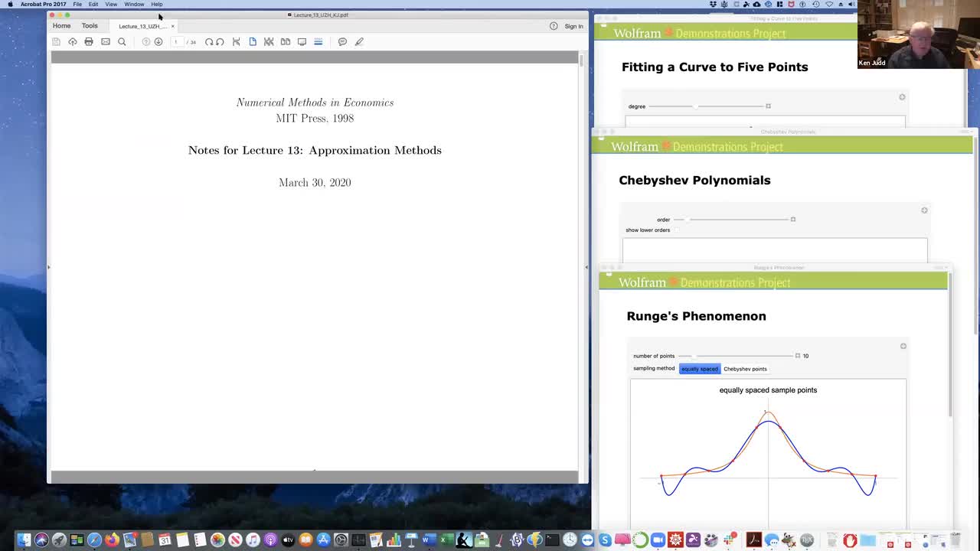Open the Fitting a Curve panel options plus icon
980x551 pixels.
[902, 97]
